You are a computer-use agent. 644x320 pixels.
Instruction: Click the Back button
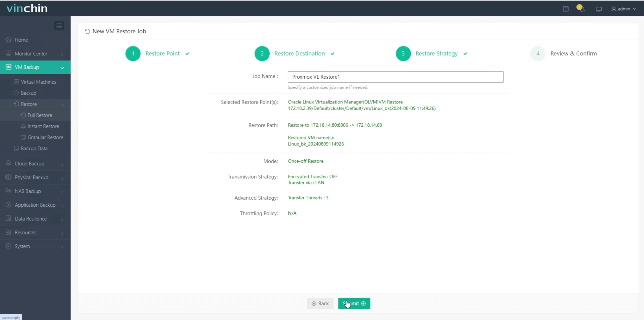point(320,304)
